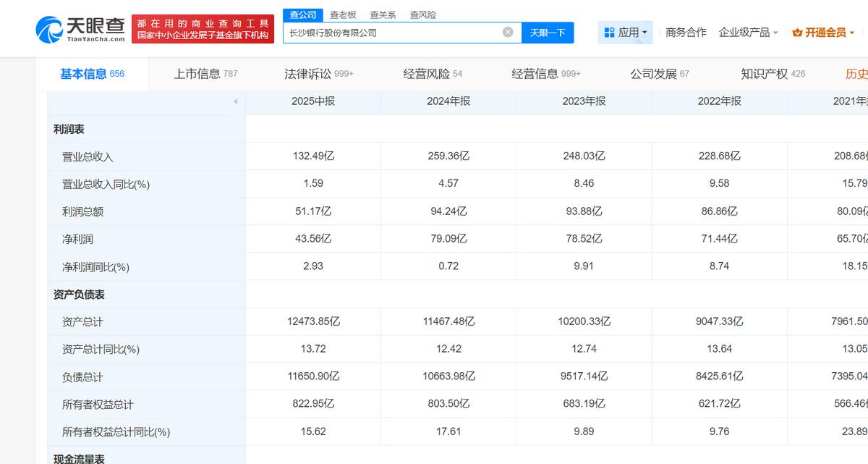
Task: Open the 企业级产品 dropdown
Action: tap(748, 33)
